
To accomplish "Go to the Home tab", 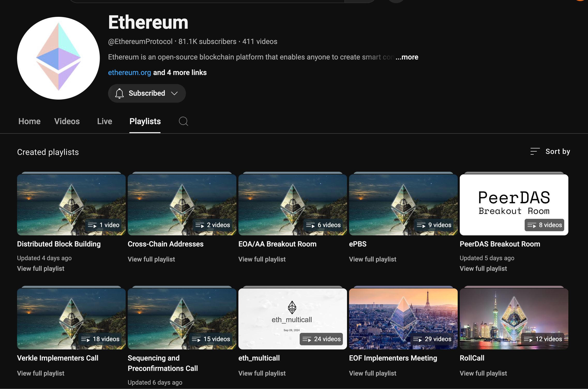I will (29, 121).
